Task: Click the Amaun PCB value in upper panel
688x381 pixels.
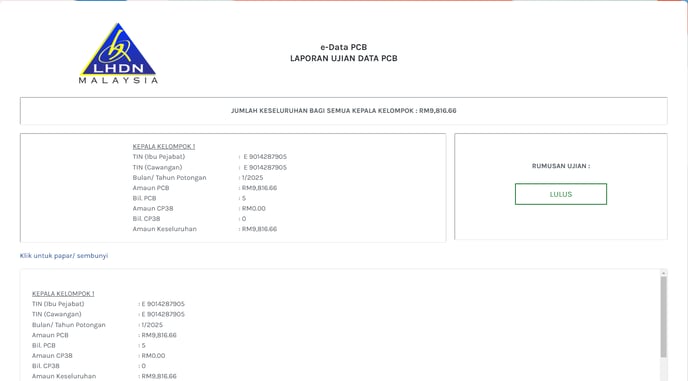Action: [259, 188]
